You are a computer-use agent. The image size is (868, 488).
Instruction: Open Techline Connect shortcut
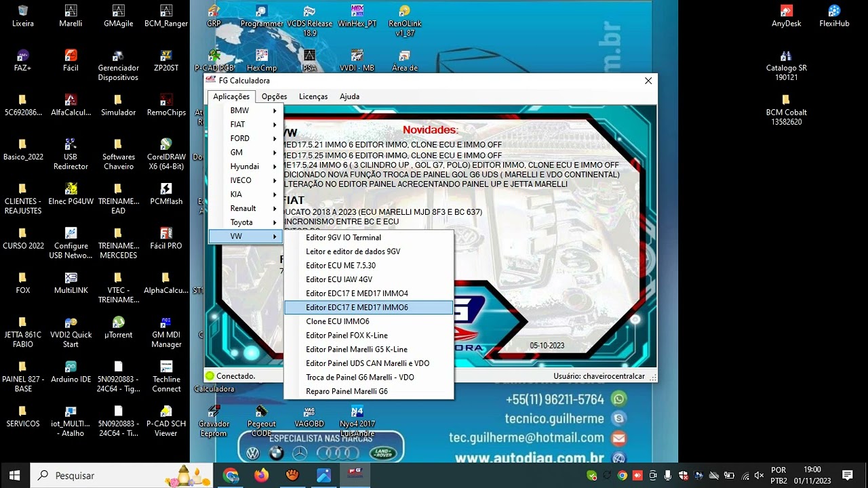(x=166, y=376)
